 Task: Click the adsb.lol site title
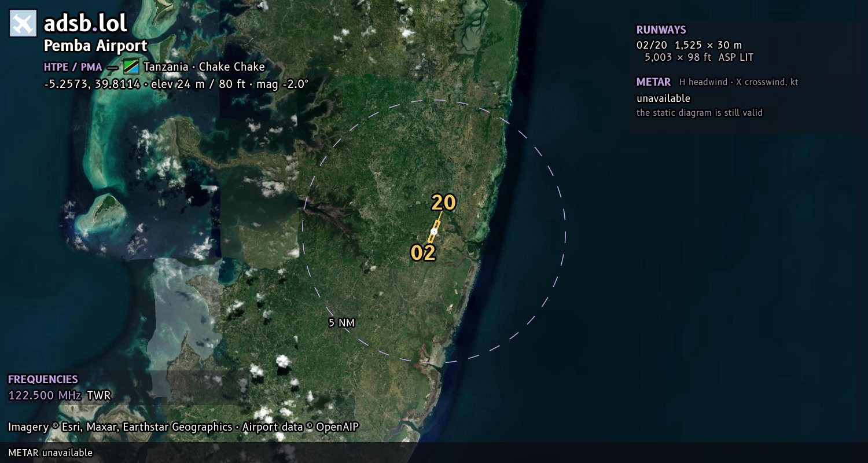[x=86, y=23]
